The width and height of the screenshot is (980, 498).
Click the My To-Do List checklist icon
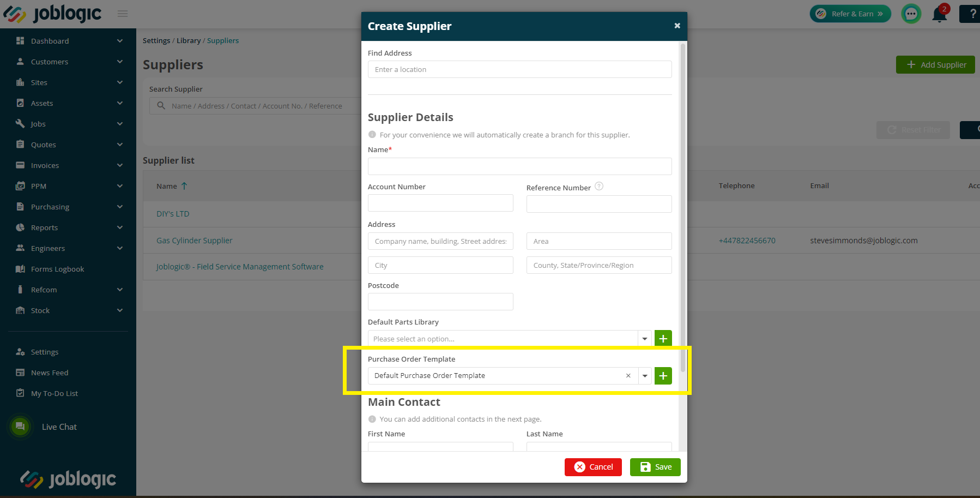click(20, 393)
